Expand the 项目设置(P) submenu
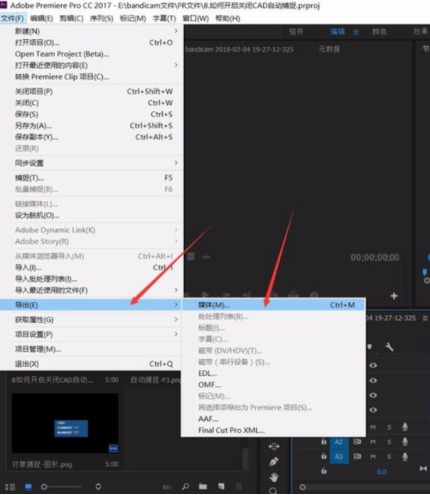The height and width of the screenshot is (495, 430). (92, 334)
